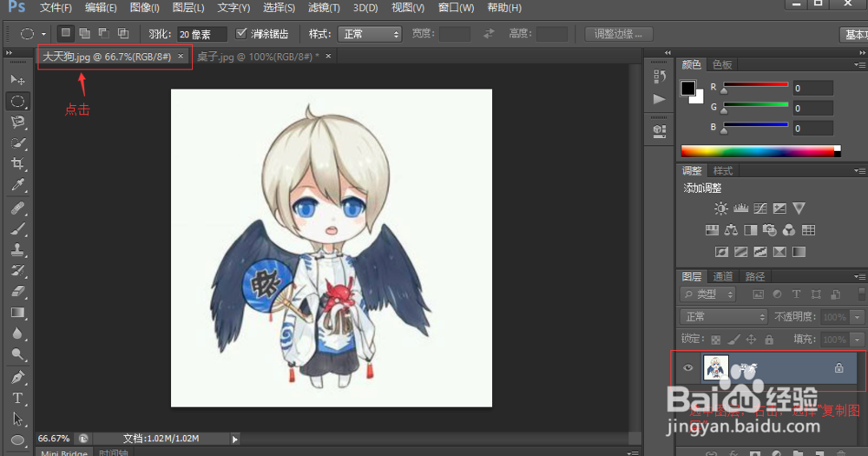This screenshot has width=868, height=456.
Task: Add Invert adjustment
Action: click(721, 252)
